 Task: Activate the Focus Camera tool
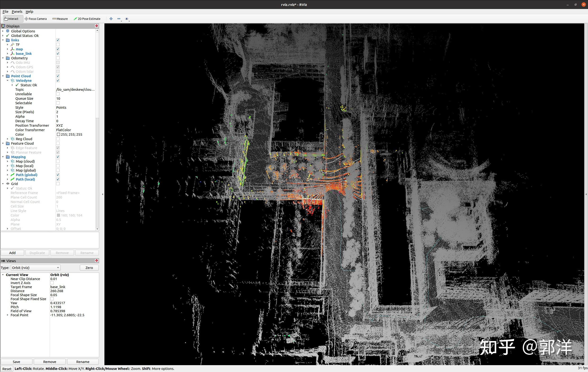pos(36,19)
